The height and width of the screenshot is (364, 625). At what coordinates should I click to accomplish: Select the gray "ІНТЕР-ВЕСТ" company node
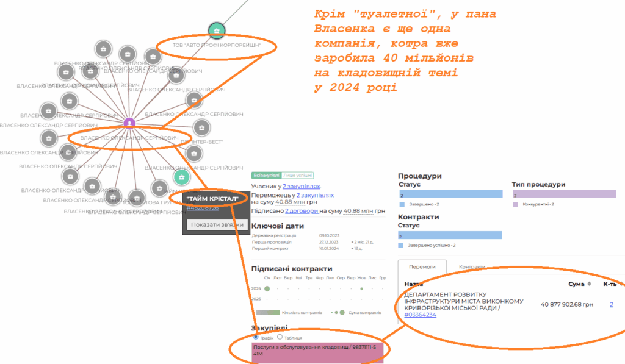click(x=201, y=127)
